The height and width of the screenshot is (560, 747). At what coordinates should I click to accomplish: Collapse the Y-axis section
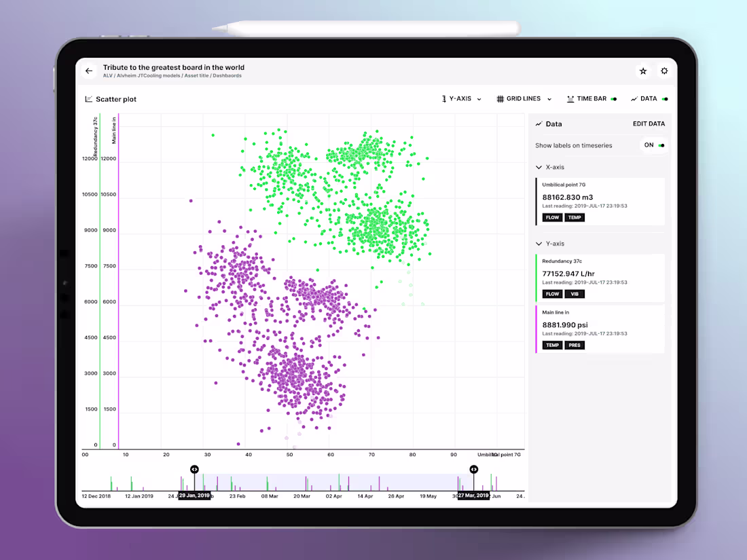tap(540, 243)
